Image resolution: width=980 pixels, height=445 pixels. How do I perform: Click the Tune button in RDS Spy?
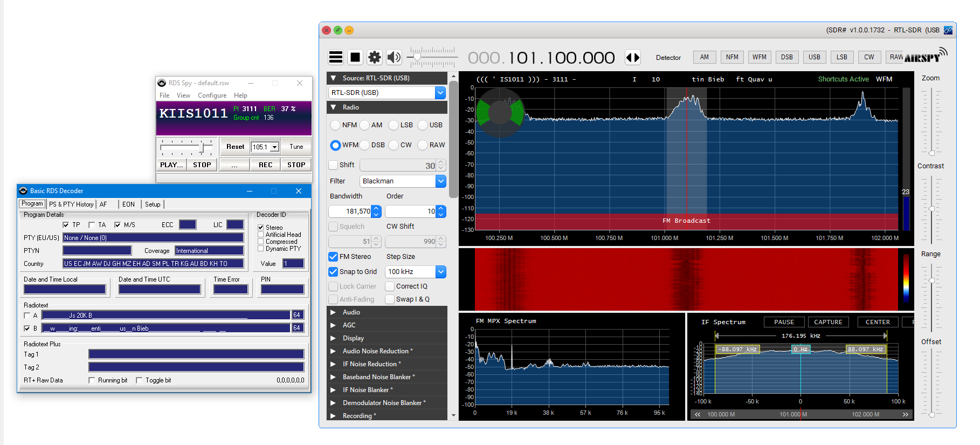[296, 147]
